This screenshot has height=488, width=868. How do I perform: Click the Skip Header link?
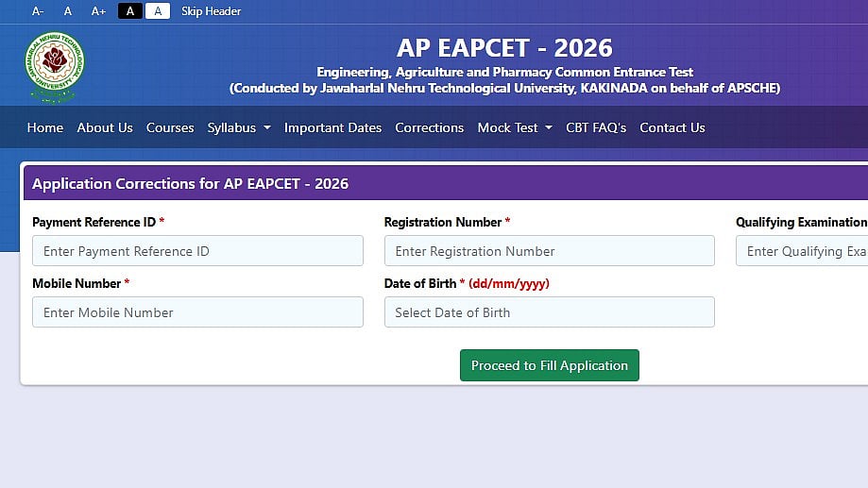pyautogui.click(x=211, y=11)
